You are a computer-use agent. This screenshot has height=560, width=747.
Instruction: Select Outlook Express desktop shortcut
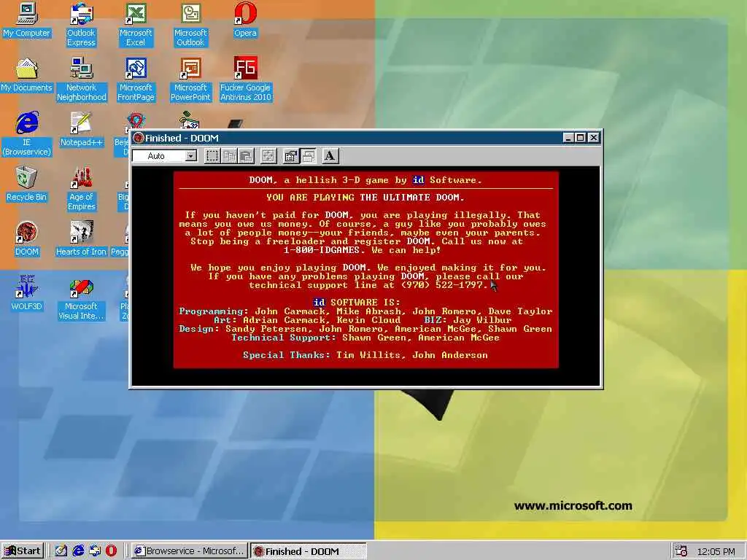[81, 24]
